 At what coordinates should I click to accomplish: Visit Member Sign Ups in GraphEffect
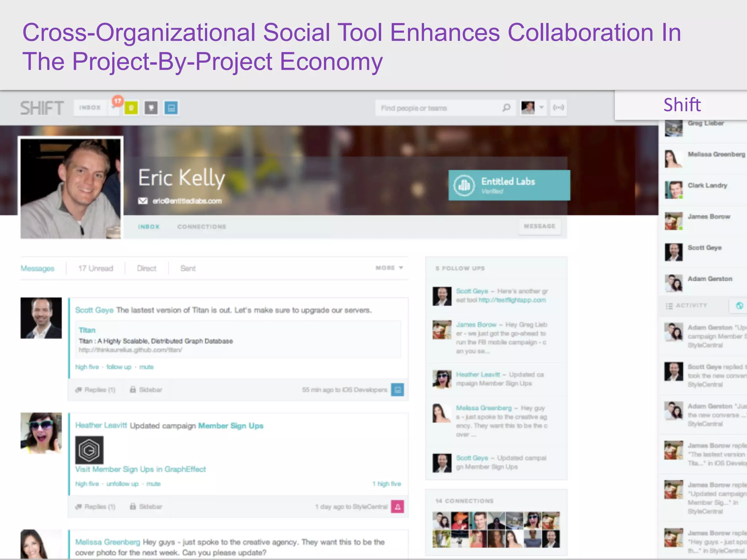(x=140, y=470)
